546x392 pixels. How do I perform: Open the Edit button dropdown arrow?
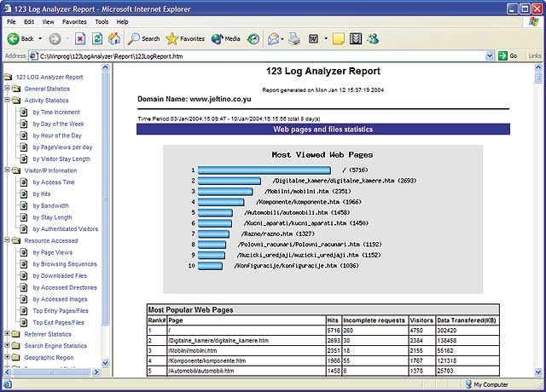coord(326,39)
